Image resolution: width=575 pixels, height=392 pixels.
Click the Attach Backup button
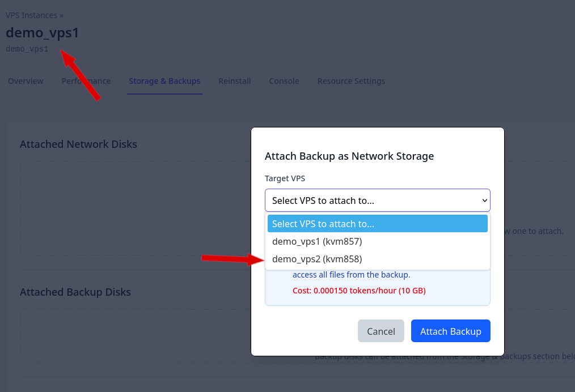point(450,331)
